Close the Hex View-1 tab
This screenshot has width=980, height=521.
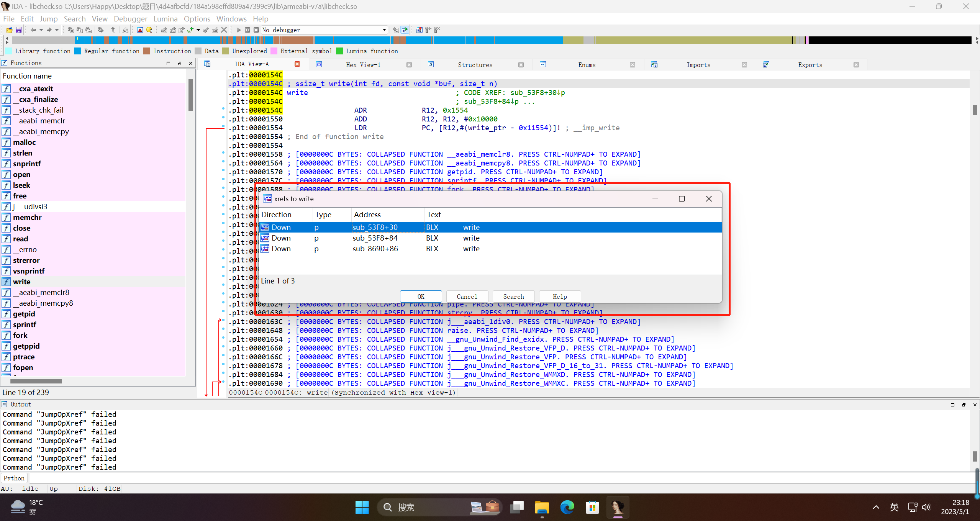coord(409,65)
